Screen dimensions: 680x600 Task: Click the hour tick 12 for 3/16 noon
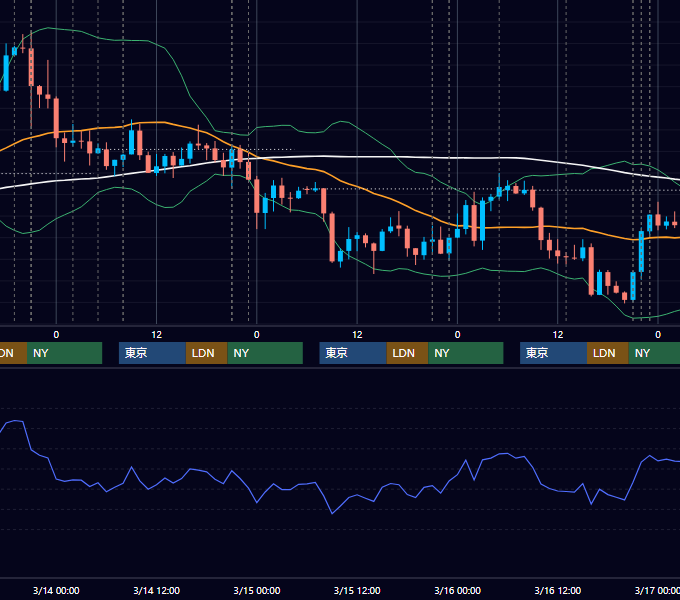558,335
